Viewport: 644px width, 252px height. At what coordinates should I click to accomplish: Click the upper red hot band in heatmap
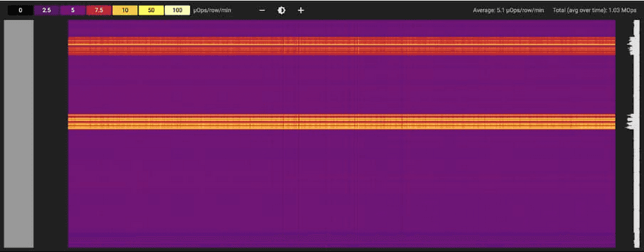tap(342, 46)
